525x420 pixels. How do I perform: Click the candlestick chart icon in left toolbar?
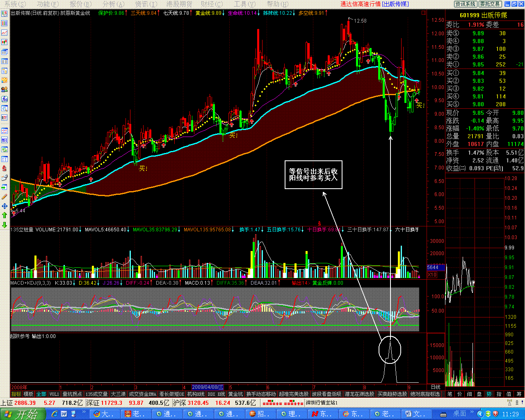[5, 42]
